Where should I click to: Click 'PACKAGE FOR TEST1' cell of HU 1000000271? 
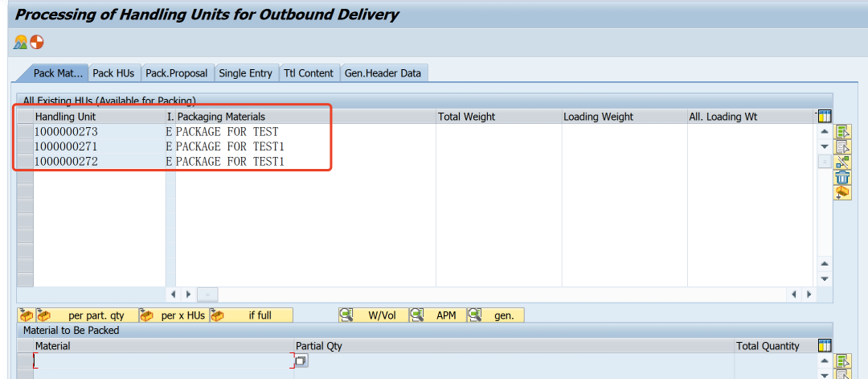point(305,146)
